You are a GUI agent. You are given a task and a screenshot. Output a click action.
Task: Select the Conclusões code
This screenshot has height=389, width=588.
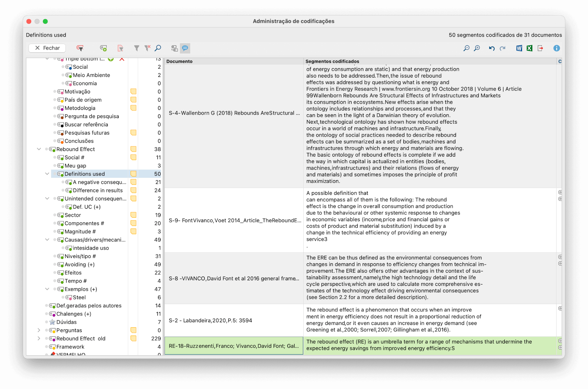[79, 141]
